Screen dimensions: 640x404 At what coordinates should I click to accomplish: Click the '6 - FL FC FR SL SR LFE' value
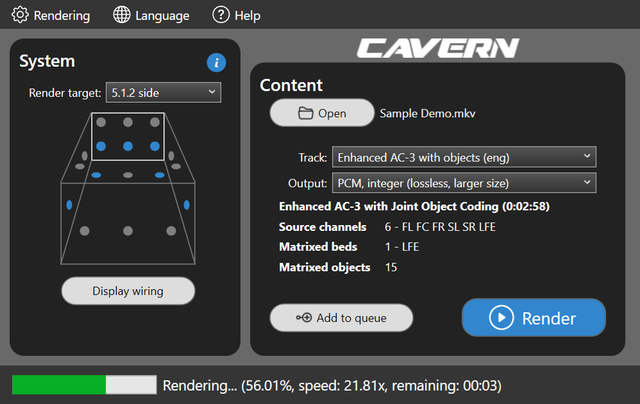[440, 227]
